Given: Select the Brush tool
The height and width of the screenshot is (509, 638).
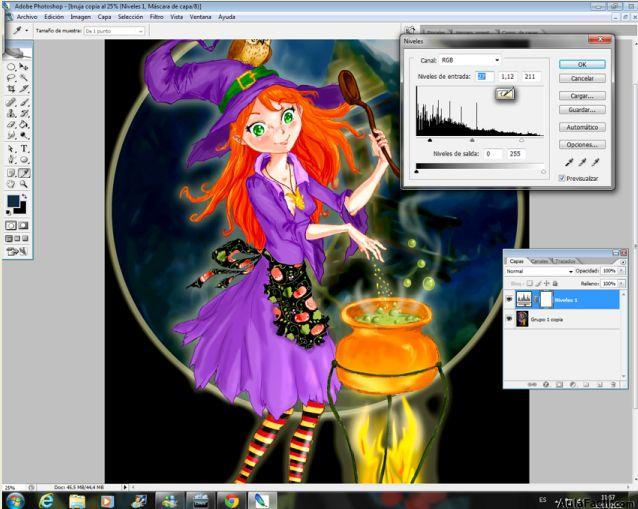Looking at the screenshot, I should 24,102.
